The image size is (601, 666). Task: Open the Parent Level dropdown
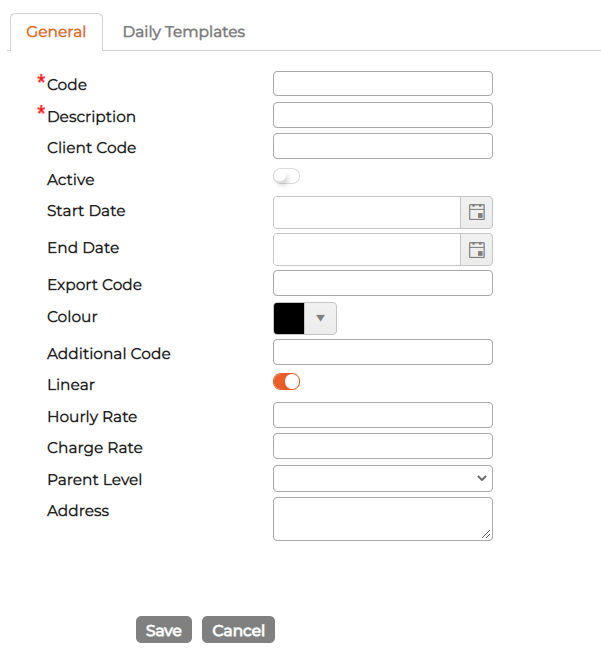pyautogui.click(x=383, y=478)
